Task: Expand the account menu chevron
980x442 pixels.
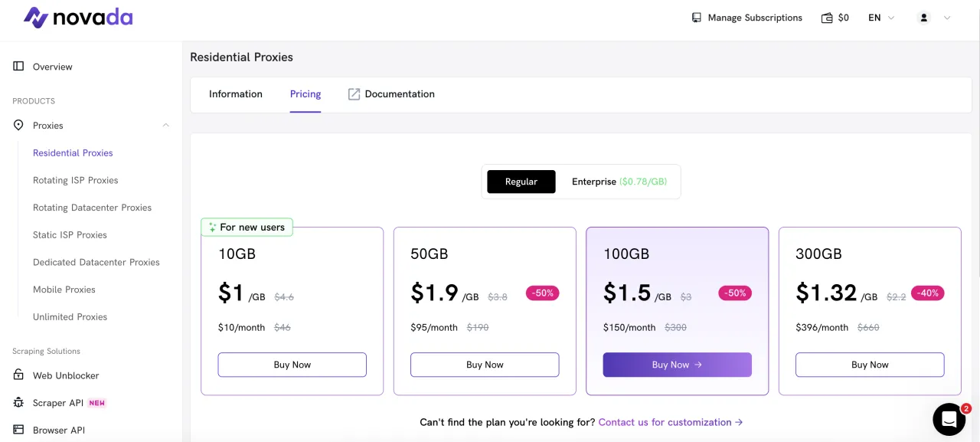Action: [947, 18]
